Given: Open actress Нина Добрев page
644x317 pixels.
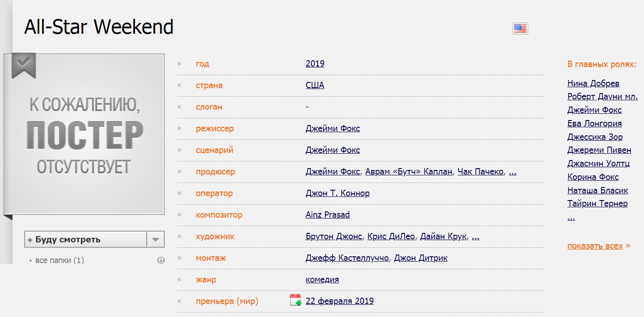Looking at the screenshot, I should [x=593, y=84].
